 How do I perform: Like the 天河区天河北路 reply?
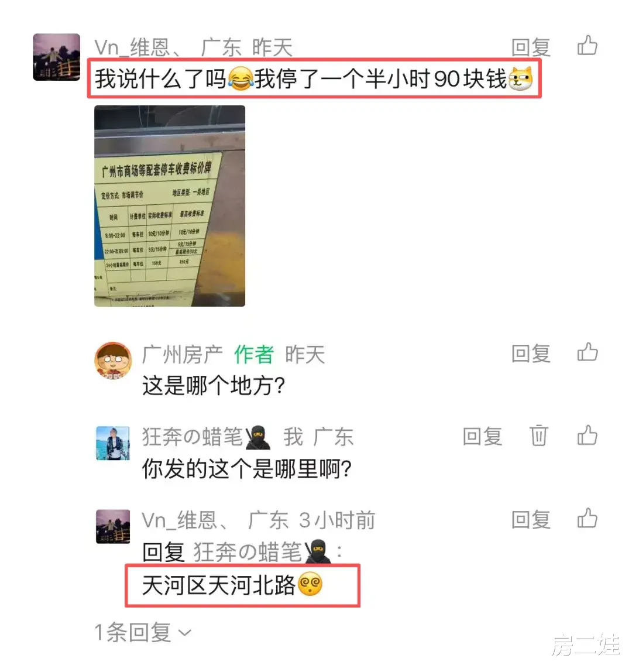point(587,518)
